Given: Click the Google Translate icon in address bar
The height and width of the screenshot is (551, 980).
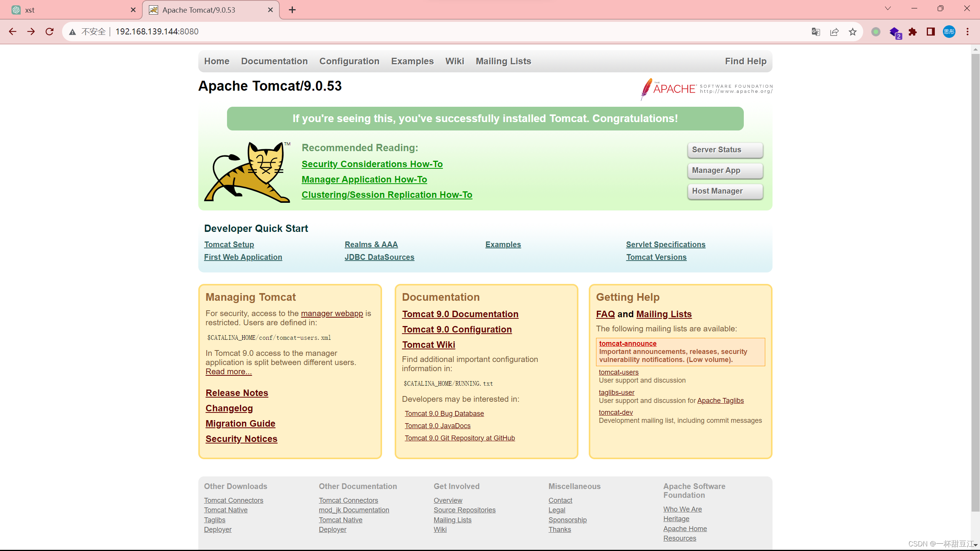Looking at the screenshot, I should click(x=816, y=32).
